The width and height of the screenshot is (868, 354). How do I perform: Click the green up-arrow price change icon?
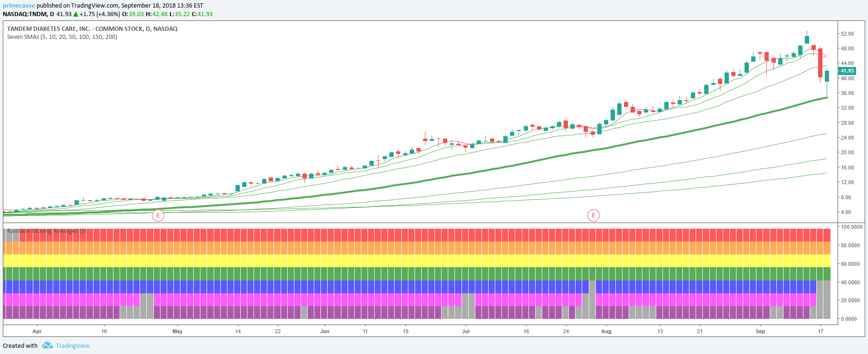[75, 14]
